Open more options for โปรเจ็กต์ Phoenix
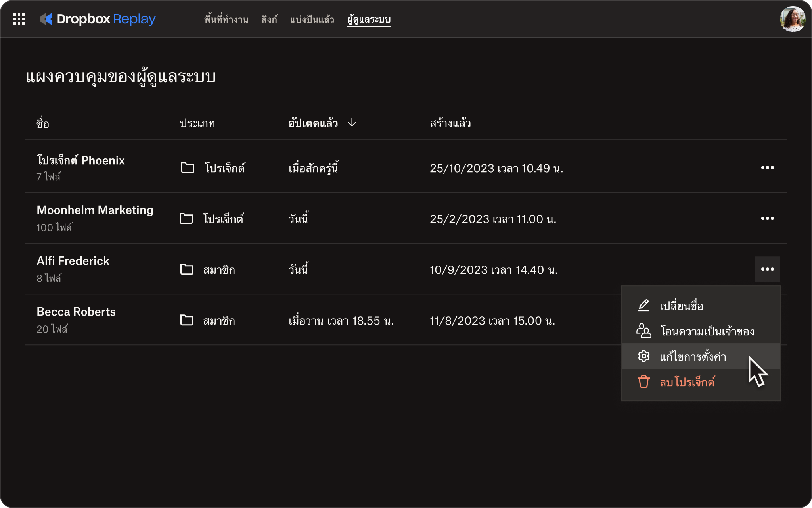 (768, 167)
